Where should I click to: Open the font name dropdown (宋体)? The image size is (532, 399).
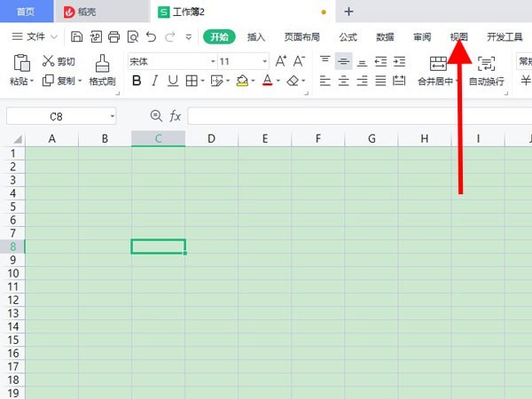[213, 61]
